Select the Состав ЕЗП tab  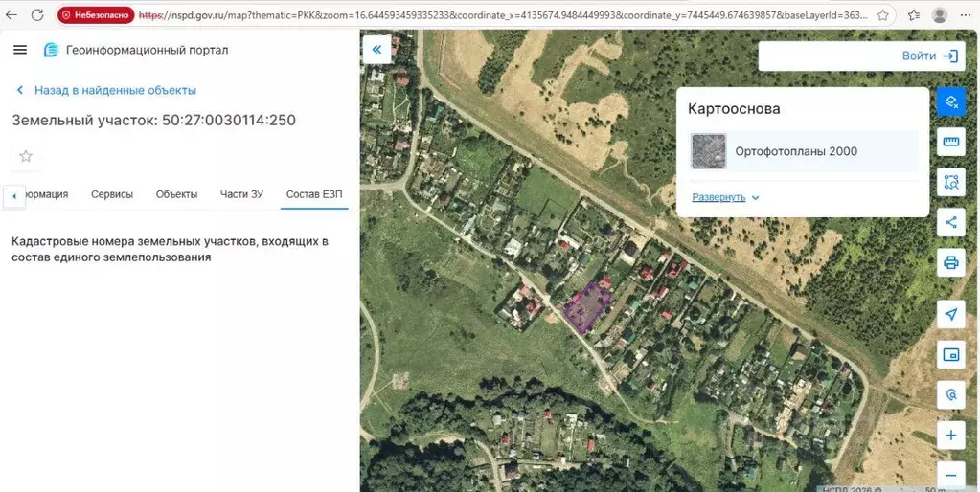[314, 194]
